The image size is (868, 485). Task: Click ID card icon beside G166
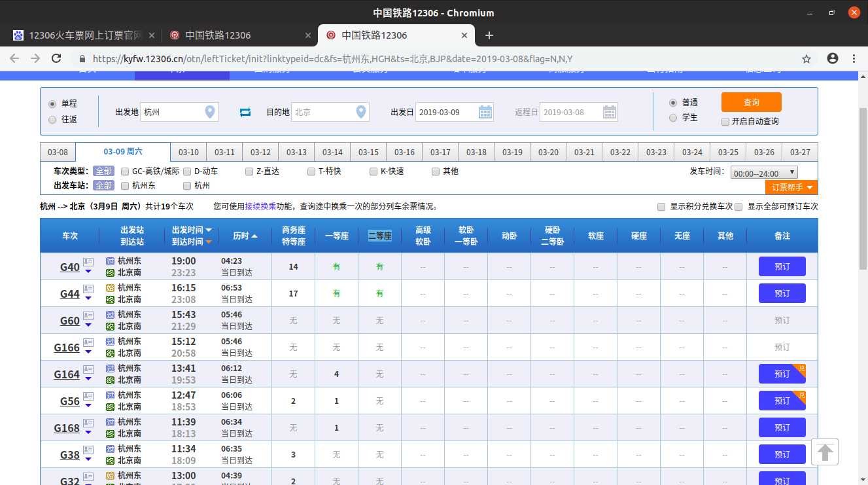88,342
